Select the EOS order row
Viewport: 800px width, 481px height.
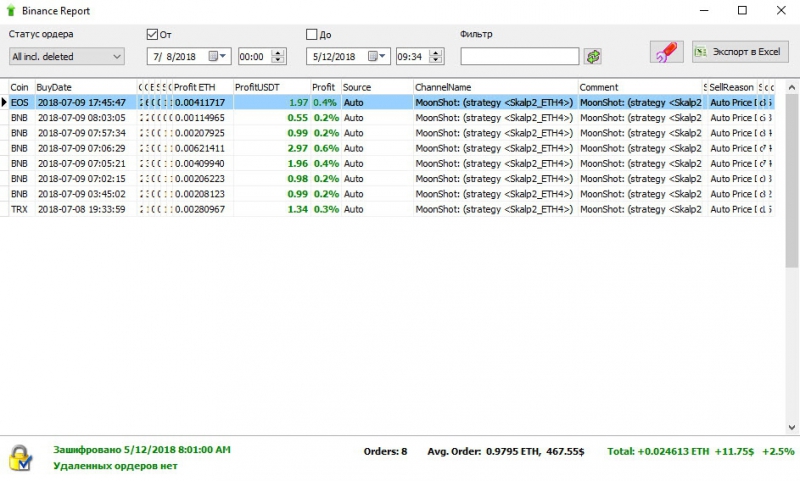[392, 103]
